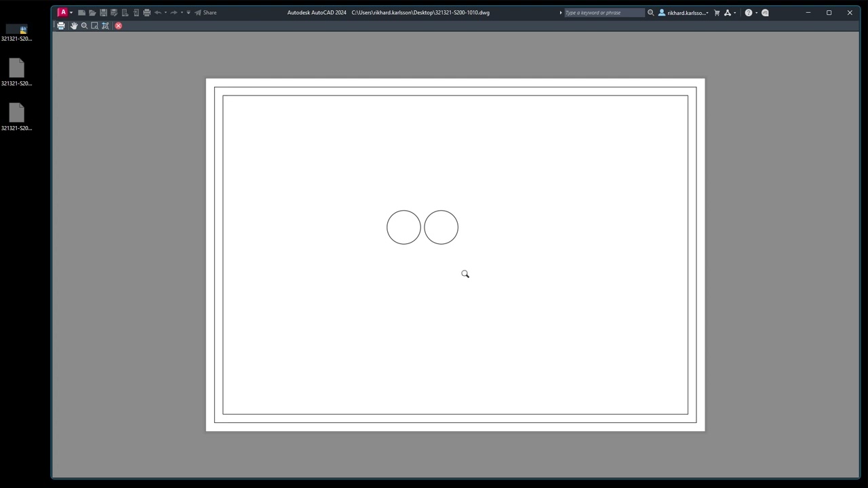
Task: Click the left circle in the preview
Action: click(403, 227)
